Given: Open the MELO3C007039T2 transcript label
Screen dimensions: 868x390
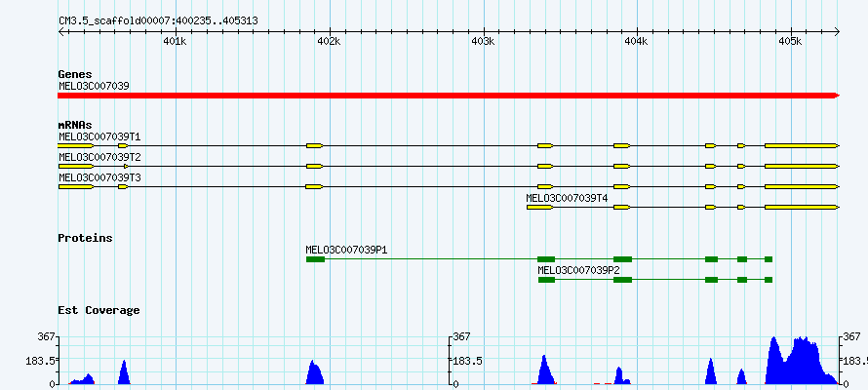Looking at the screenshot, I should coord(99,157).
